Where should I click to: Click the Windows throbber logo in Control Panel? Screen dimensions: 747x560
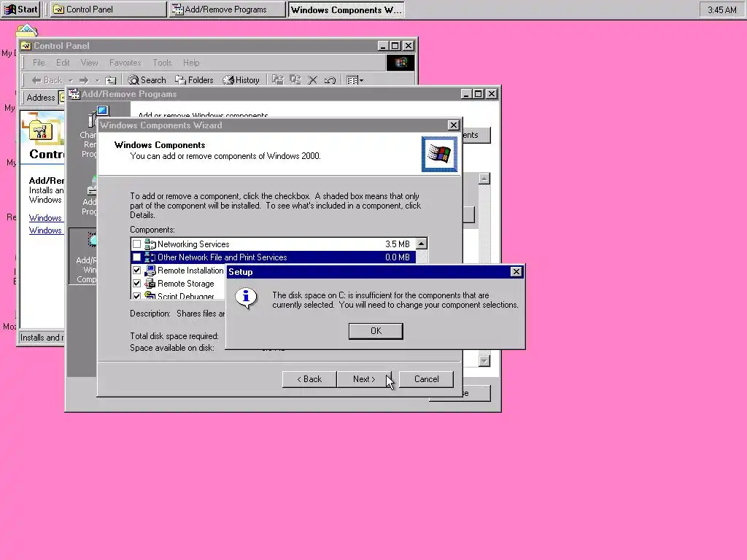click(400, 63)
